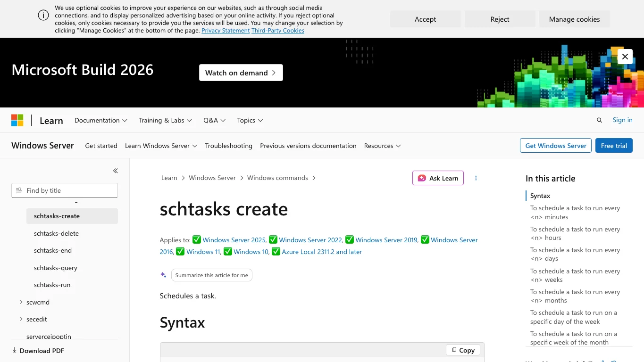Open the Get started menu item
The width and height of the screenshot is (644, 362).
(101, 146)
